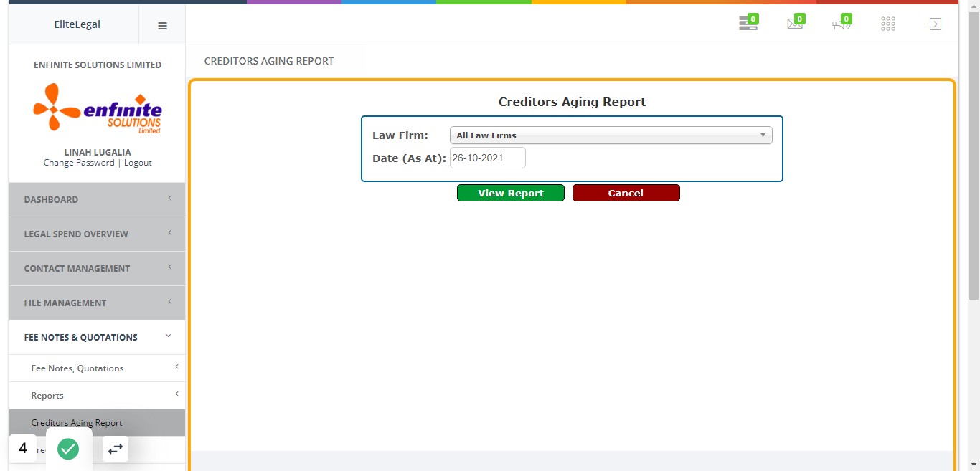980x471 pixels.
Task: Expand the Fee Notes, Quotations submenu
Action: 97,368
